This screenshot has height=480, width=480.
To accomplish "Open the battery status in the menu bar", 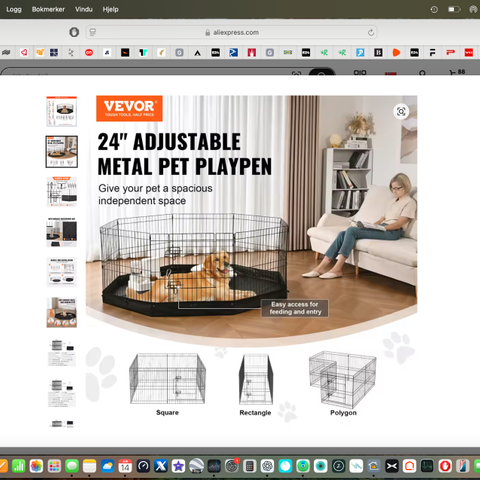I will click(x=454, y=9).
